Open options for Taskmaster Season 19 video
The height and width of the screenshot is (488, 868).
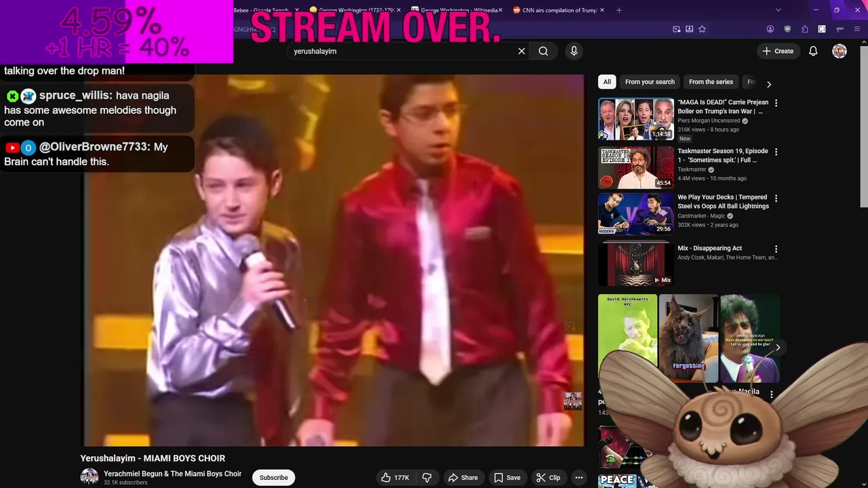click(776, 152)
